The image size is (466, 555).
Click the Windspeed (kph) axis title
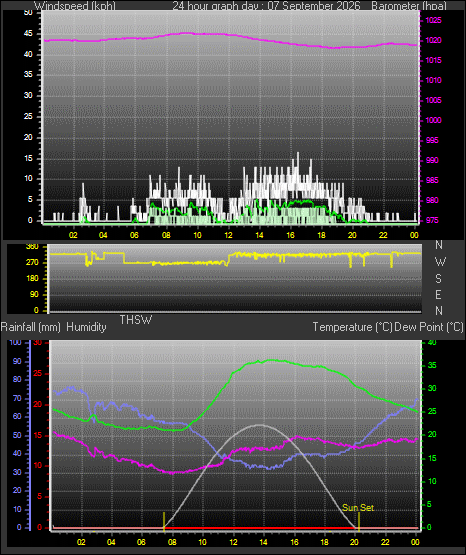pyautogui.click(x=75, y=6)
